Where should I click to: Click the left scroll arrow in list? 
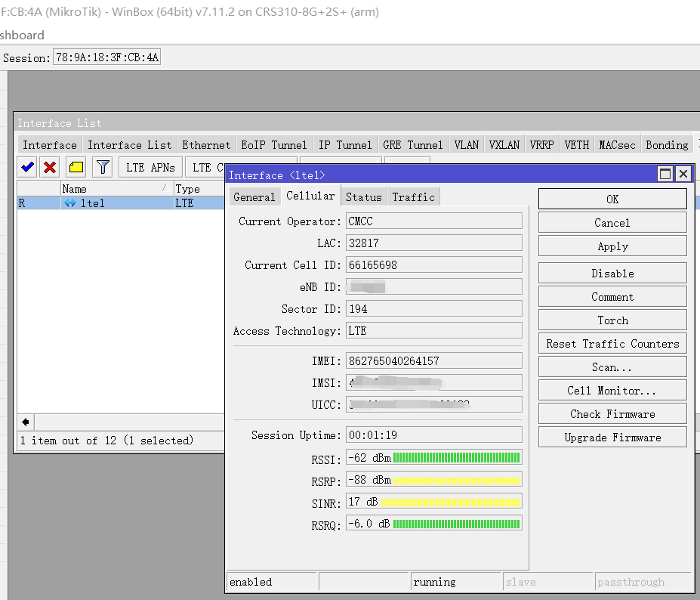pos(25,422)
